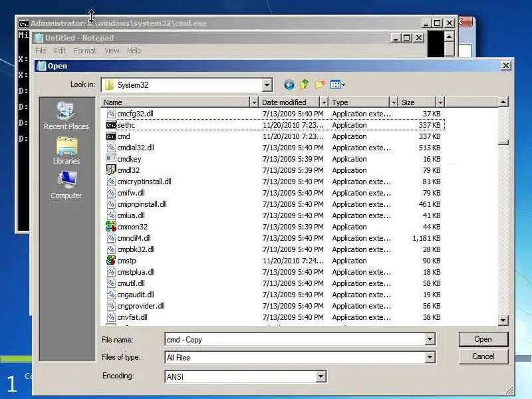Select cmutil.dll file icon
The height and width of the screenshot is (399, 532).
coord(111,283)
